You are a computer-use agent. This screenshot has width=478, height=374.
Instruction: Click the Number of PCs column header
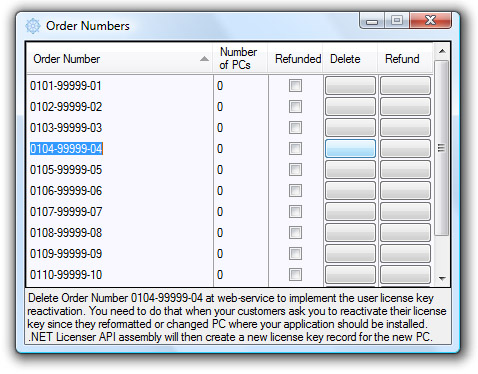click(240, 59)
